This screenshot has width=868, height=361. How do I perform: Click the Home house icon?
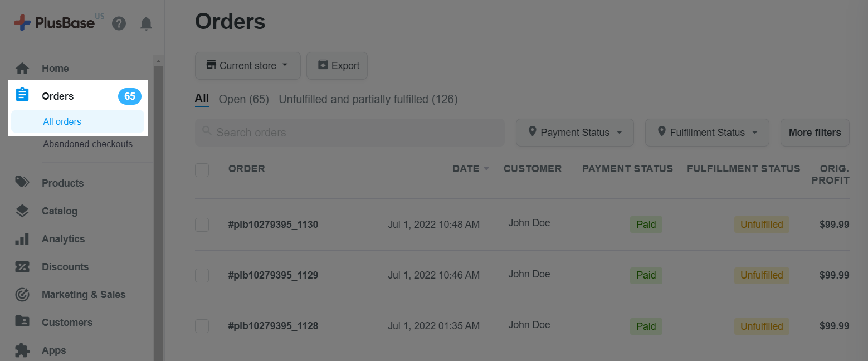[22, 69]
